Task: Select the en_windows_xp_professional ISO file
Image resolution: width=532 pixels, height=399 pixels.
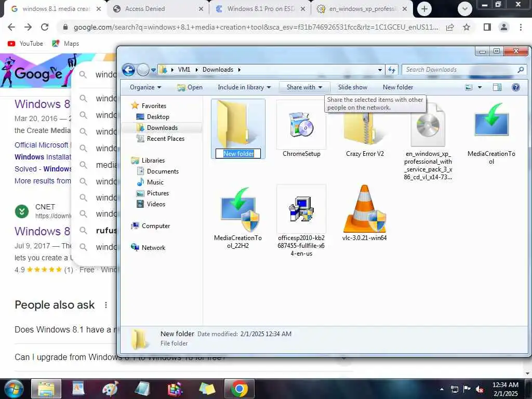Action: [428, 141]
